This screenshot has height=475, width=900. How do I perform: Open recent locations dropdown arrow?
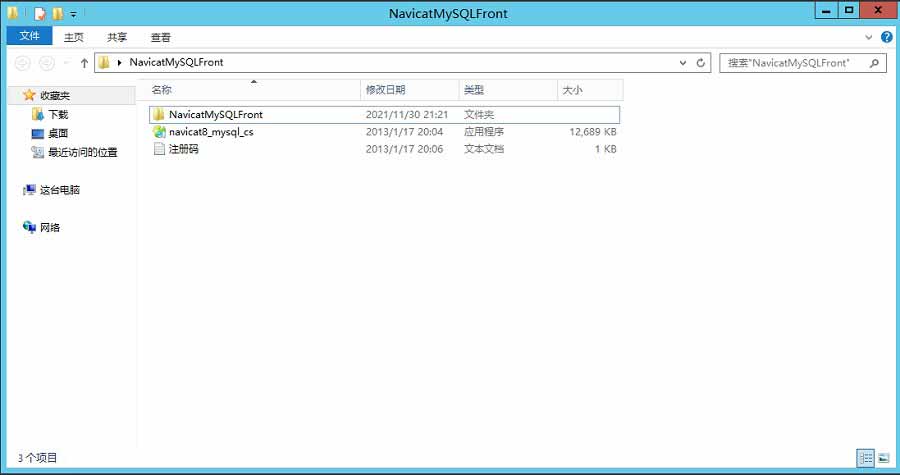point(66,63)
